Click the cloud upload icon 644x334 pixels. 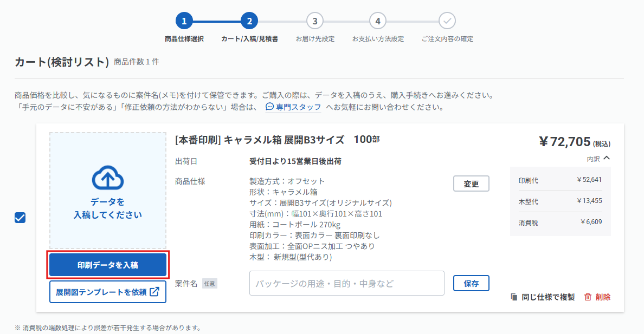pyautogui.click(x=108, y=178)
